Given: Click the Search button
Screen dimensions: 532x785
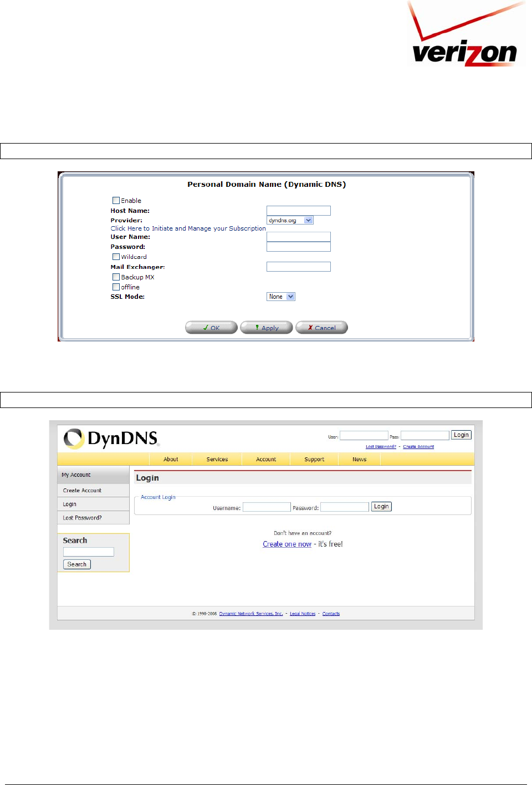Looking at the screenshot, I should pyautogui.click(x=77, y=564).
